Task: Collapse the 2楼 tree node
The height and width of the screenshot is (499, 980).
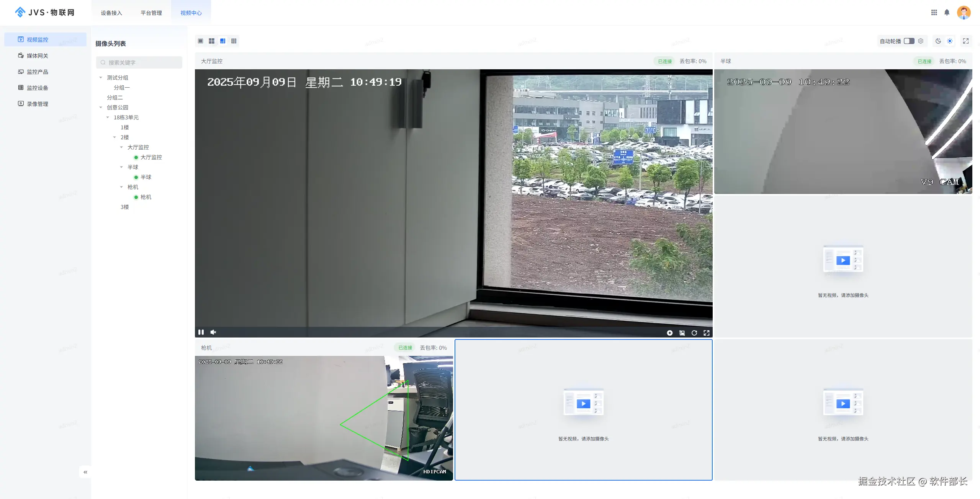Action: click(115, 137)
